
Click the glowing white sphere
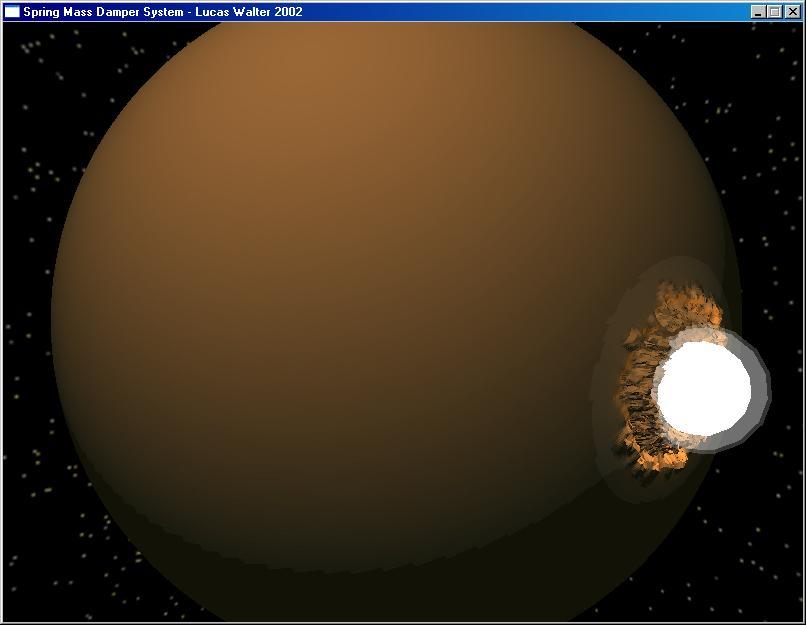(x=704, y=389)
